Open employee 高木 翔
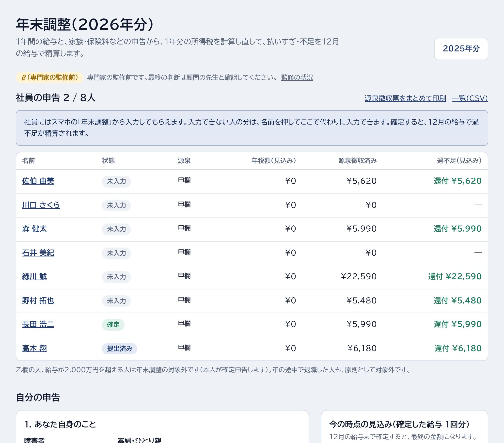This screenshot has height=443, width=504. 34,348
